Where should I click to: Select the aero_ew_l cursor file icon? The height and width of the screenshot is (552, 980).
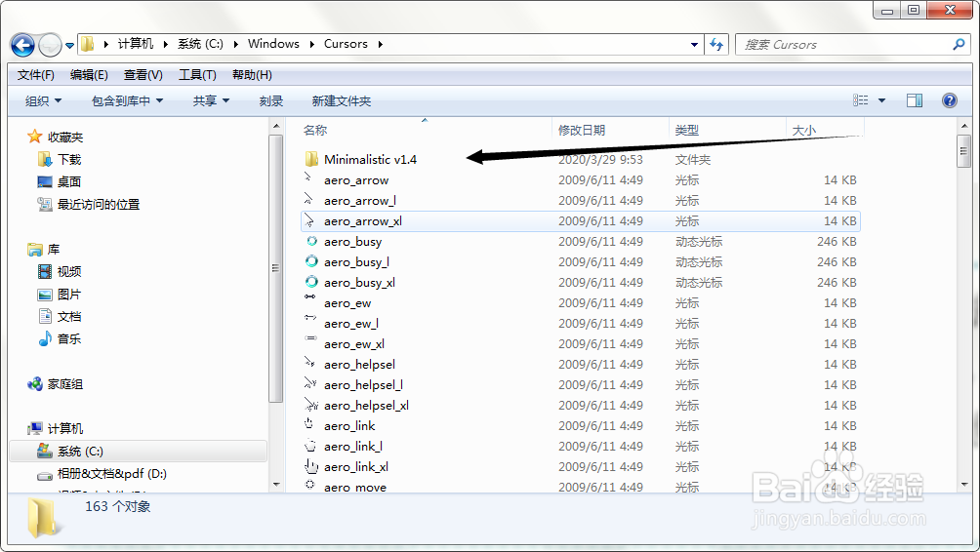(x=310, y=317)
